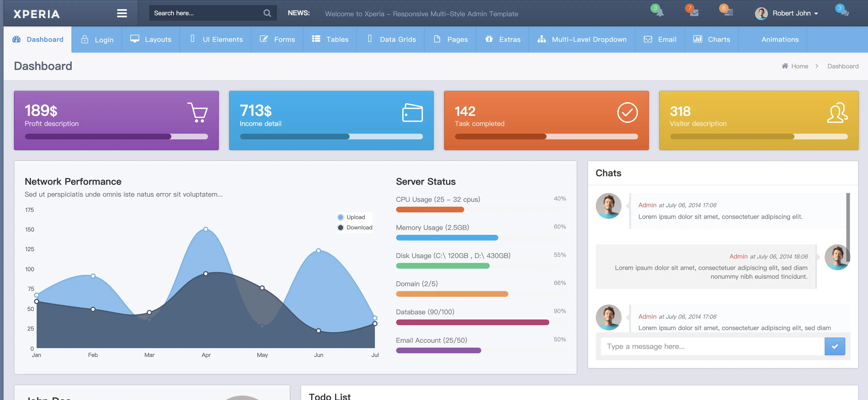Click the dashboard gauge icon
Screen dimensions: 868x400
[17, 39]
